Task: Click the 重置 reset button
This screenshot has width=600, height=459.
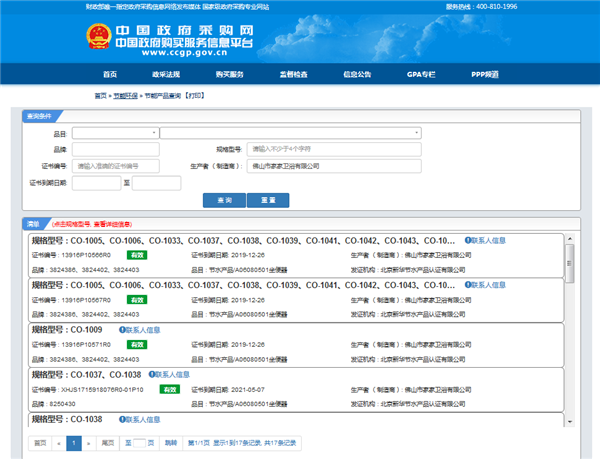Action: coord(268,200)
